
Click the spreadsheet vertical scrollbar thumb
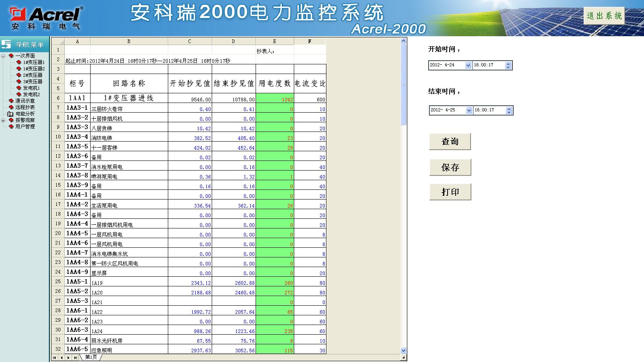tap(404, 84)
